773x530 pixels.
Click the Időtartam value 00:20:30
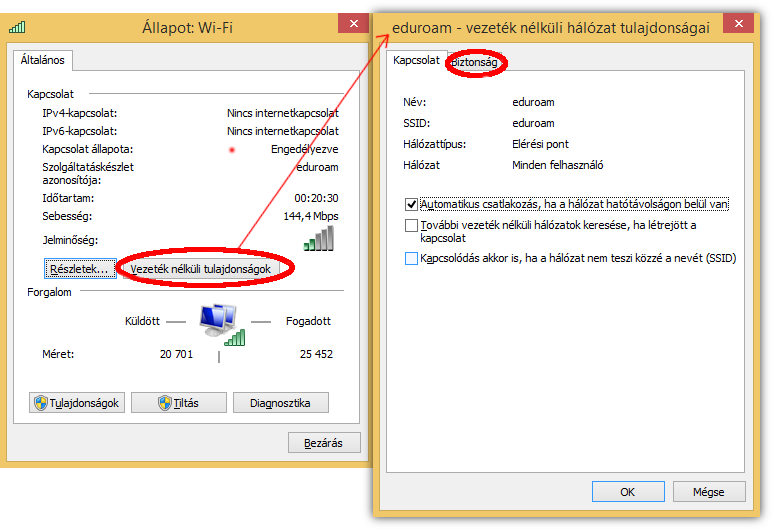(x=316, y=198)
